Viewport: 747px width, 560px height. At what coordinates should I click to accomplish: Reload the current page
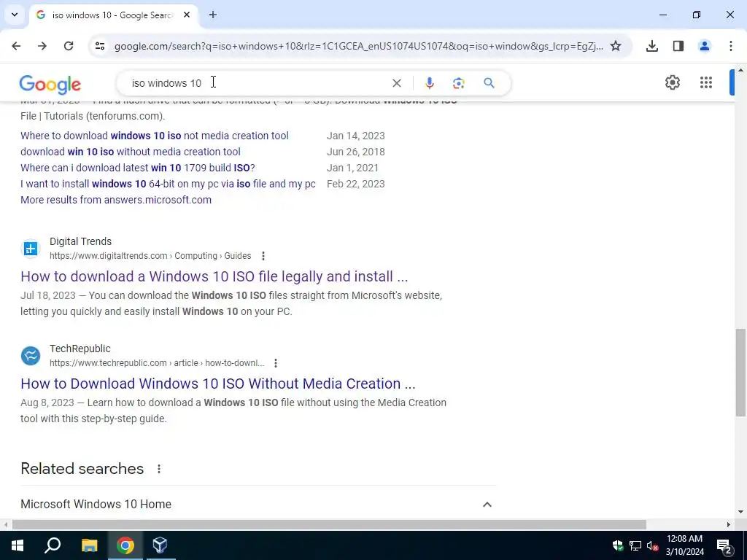click(69, 46)
